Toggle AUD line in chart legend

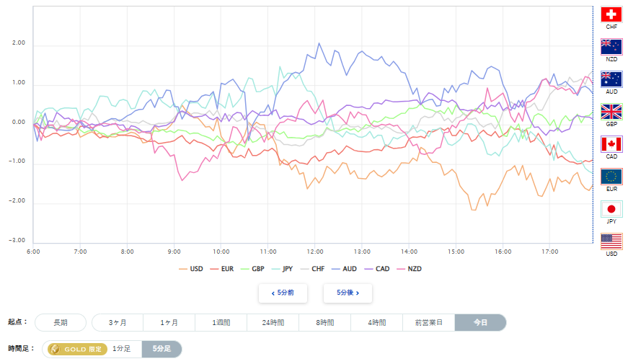tap(344, 269)
